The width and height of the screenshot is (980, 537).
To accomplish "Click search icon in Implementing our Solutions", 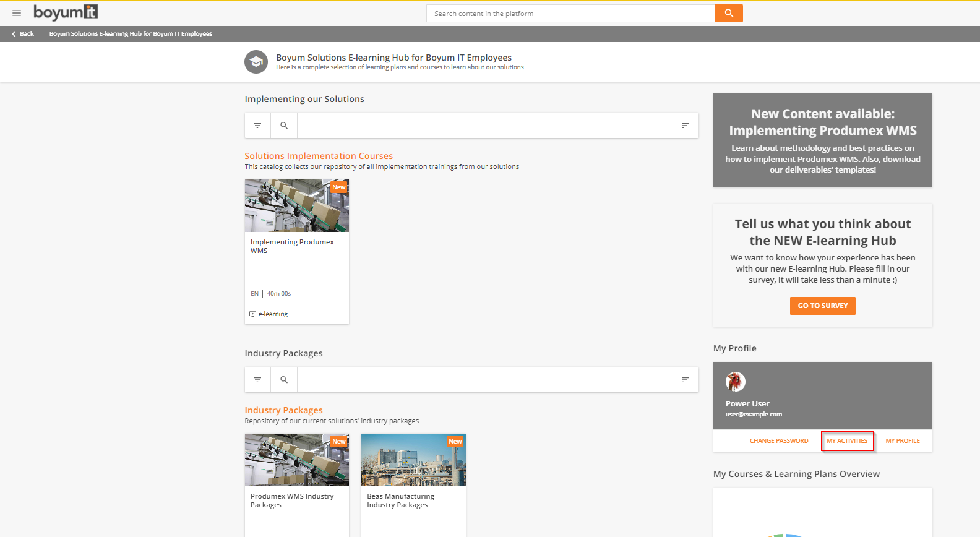I will click(284, 125).
